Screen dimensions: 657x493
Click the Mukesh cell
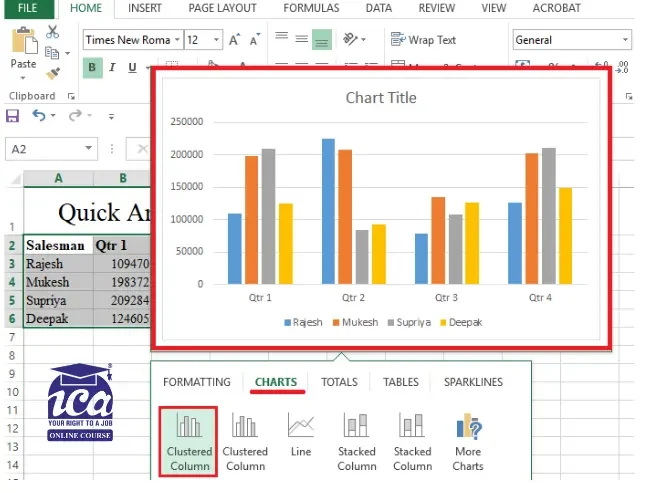(58, 282)
